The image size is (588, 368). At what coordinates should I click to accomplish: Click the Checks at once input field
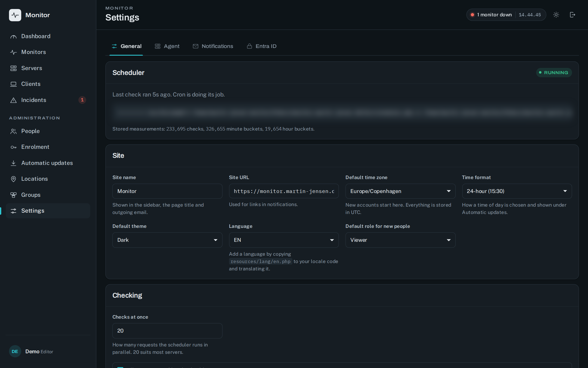click(167, 331)
